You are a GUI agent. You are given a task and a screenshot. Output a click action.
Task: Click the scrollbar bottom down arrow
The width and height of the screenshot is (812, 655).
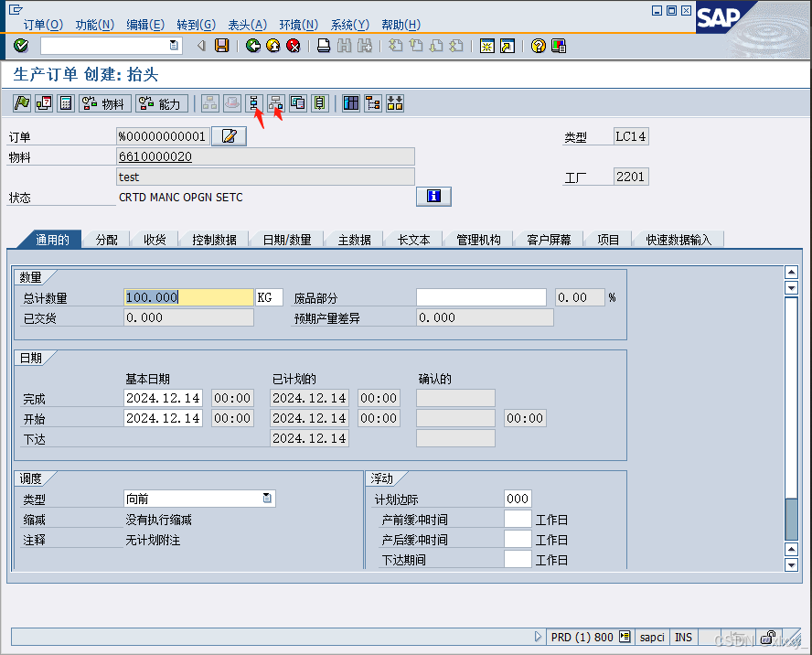[x=791, y=564]
